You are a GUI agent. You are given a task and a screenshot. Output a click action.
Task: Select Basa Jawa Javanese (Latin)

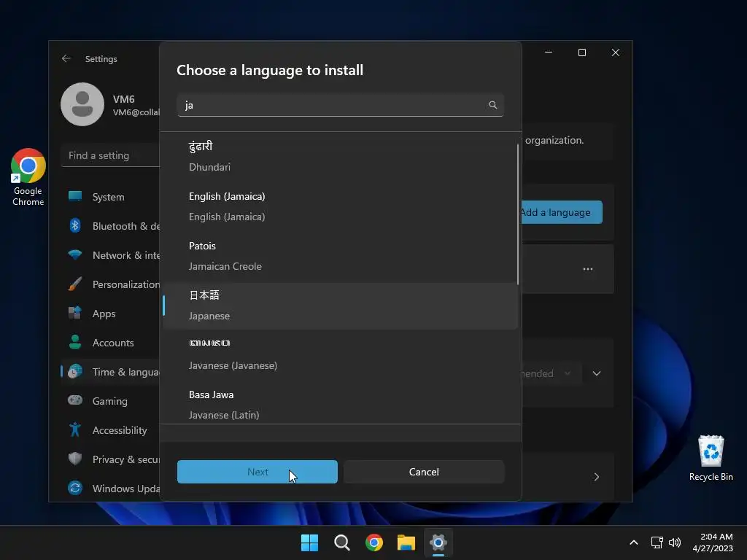click(340, 404)
